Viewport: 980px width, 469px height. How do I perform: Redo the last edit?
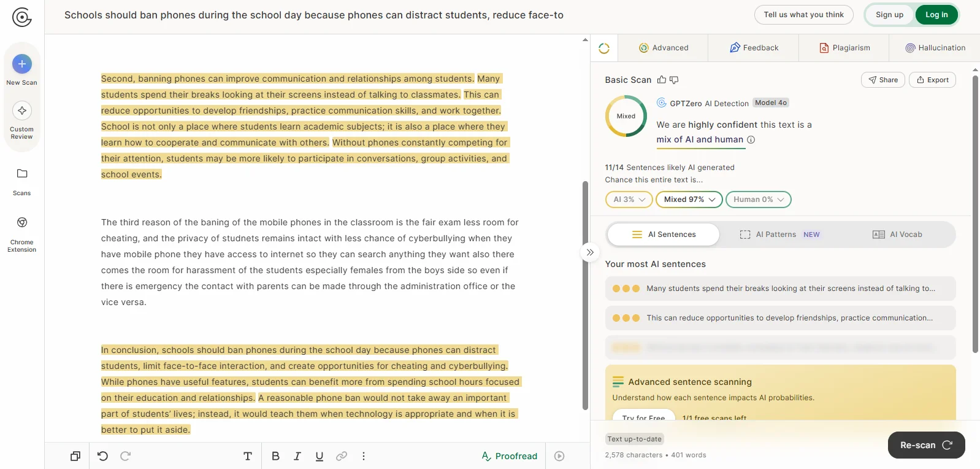point(125,456)
